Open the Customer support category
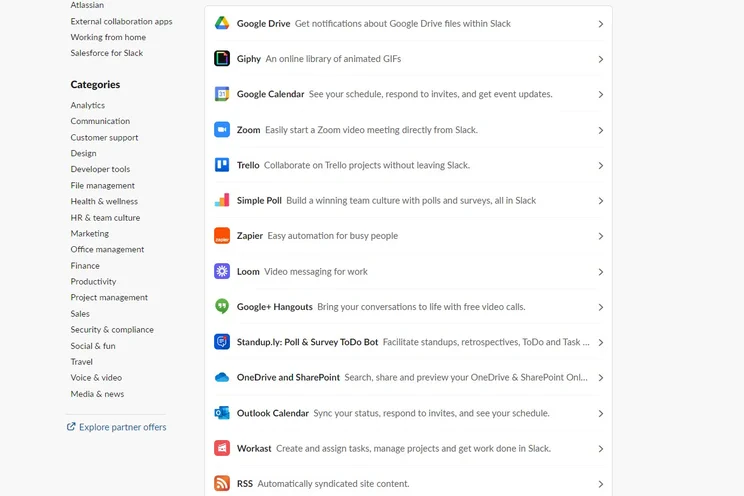Viewport: 744px width, 496px height. click(104, 138)
